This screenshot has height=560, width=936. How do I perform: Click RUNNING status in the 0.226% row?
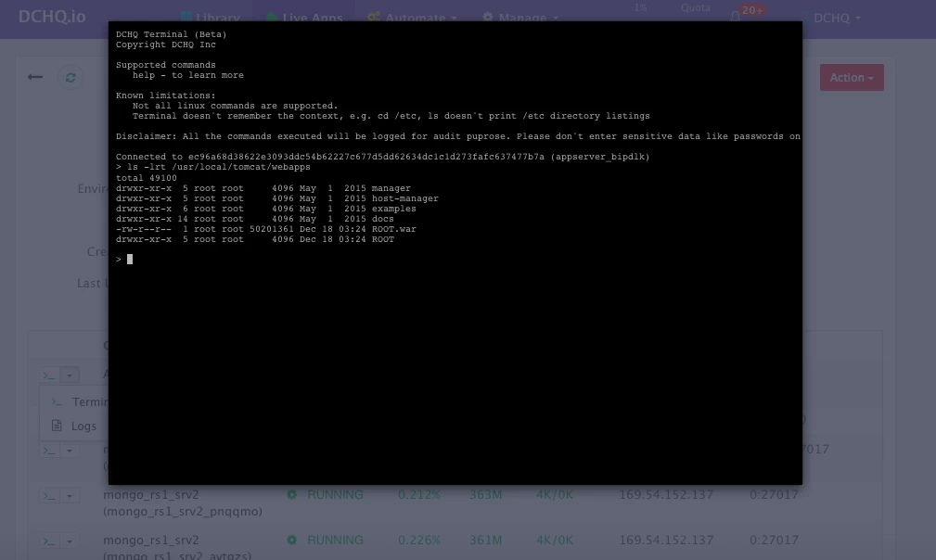click(x=335, y=540)
